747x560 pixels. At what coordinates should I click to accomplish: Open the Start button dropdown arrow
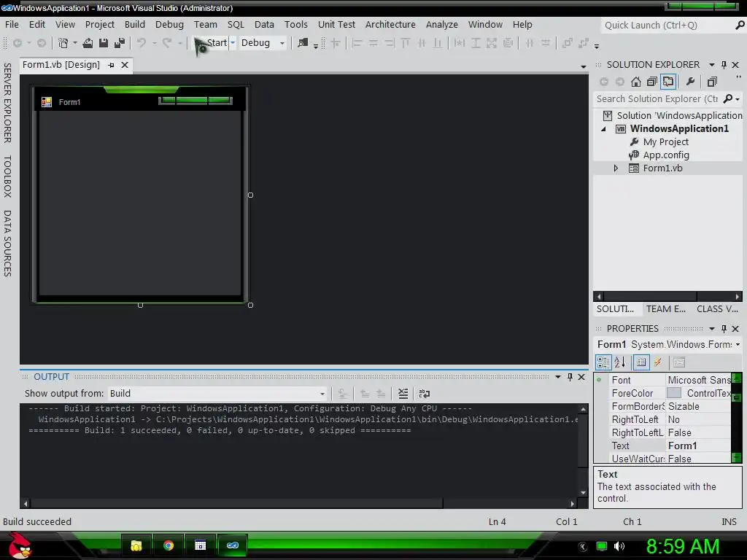click(x=233, y=43)
